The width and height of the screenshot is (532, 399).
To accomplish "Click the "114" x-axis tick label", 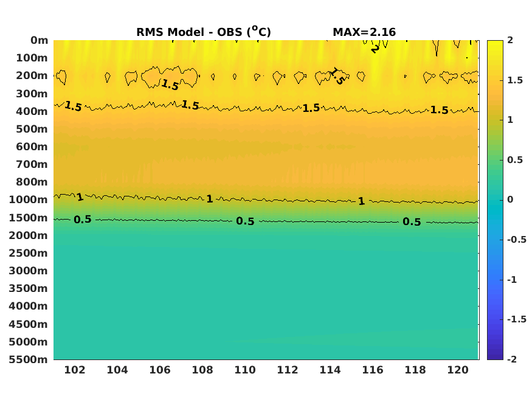I will pos(330,370).
